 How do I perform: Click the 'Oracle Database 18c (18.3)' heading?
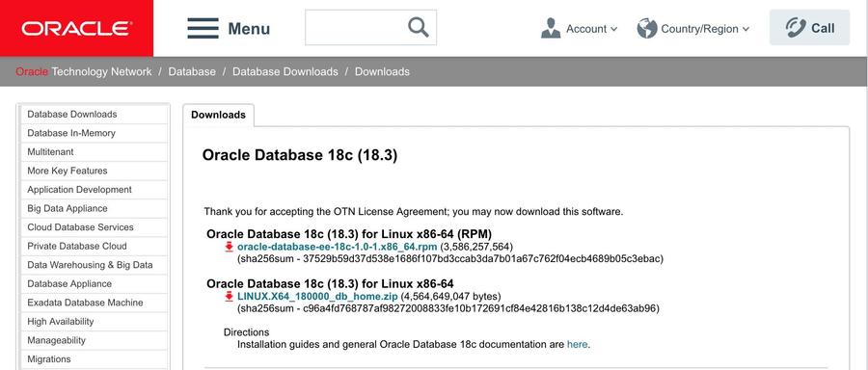click(x=300, y=155)
